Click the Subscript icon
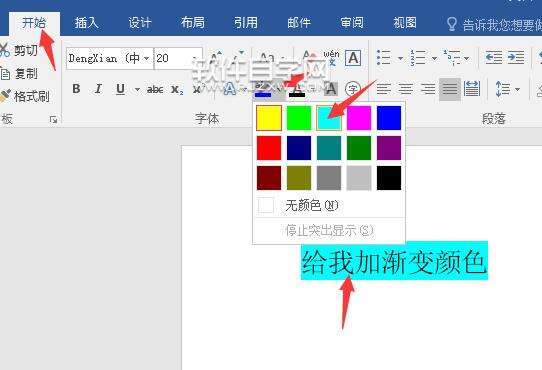 point(177,90)
